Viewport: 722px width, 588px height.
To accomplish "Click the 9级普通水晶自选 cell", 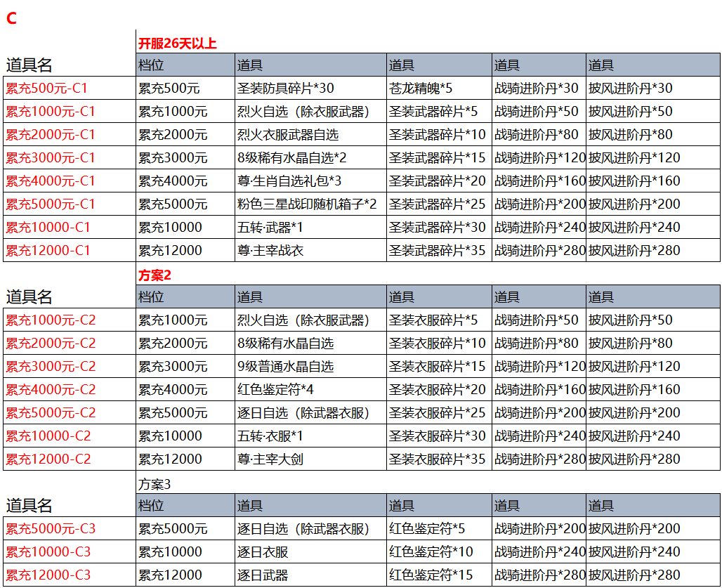I will [286, 367].
